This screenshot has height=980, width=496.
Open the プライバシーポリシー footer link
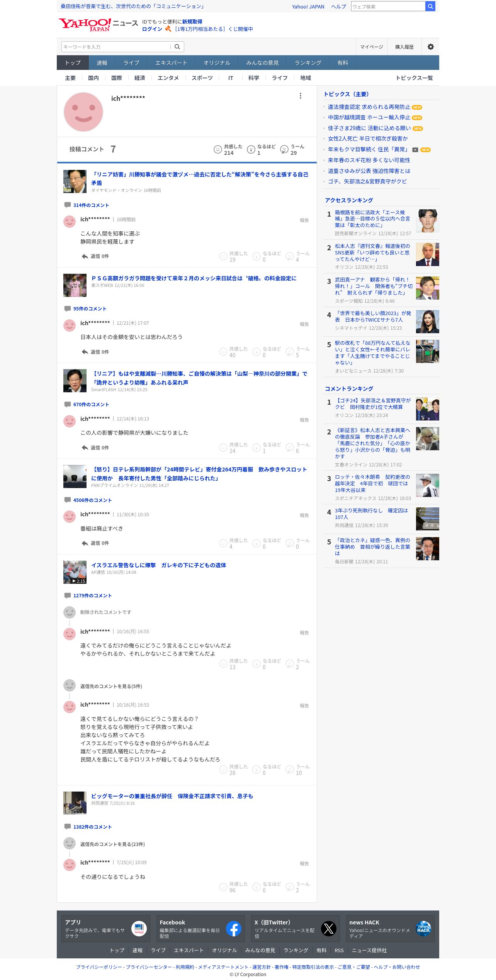click(99, 967)
